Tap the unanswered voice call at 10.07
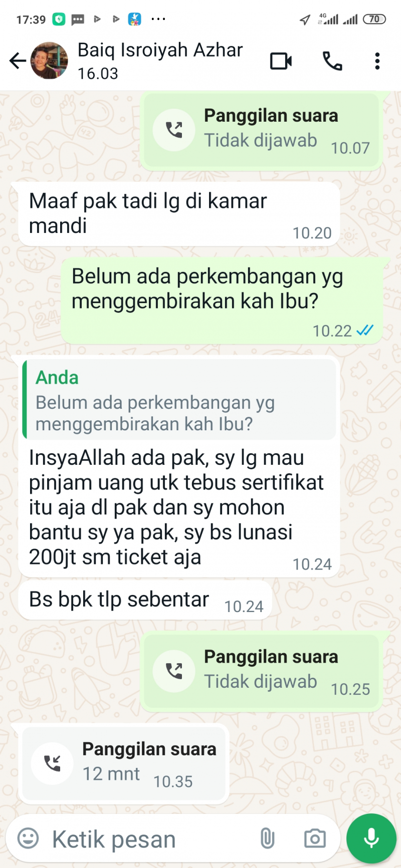Screen dimensions: 401x868 tap(262, 131)
